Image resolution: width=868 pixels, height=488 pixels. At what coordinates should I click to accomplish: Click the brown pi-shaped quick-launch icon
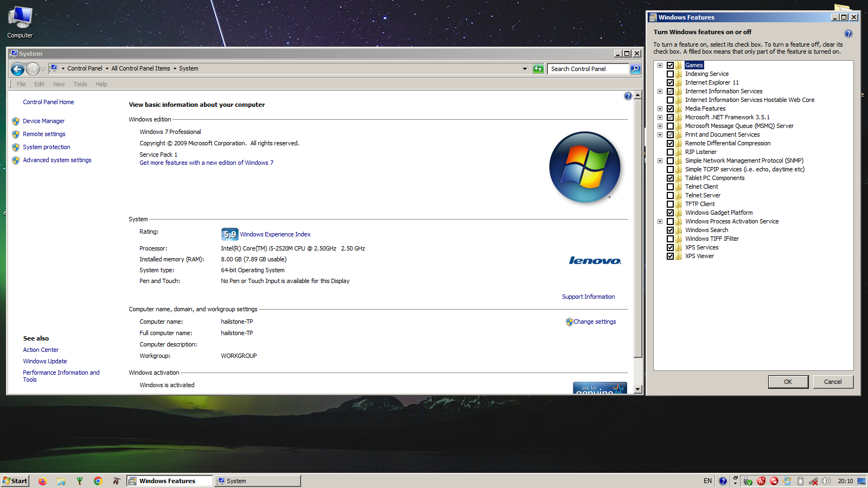coord(116,481)
